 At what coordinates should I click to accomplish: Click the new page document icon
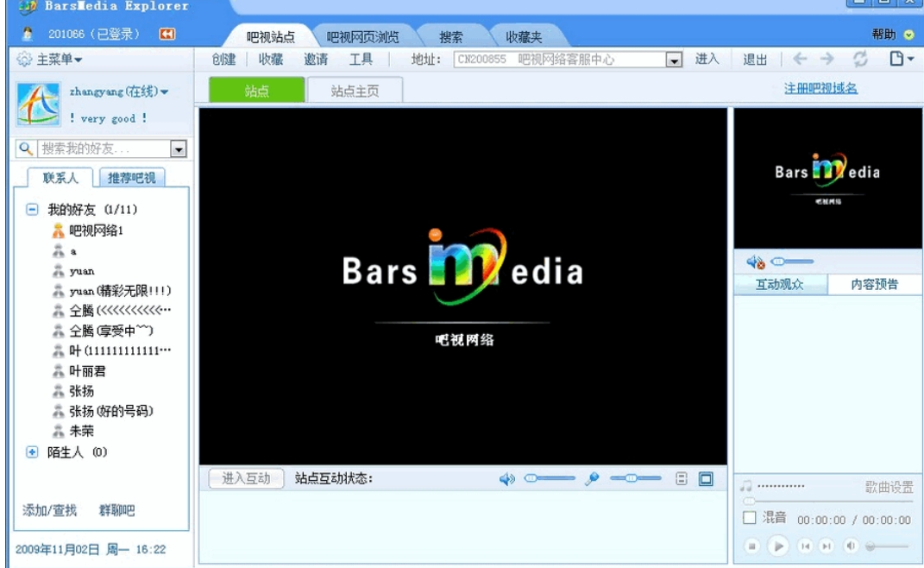point(896,59)
